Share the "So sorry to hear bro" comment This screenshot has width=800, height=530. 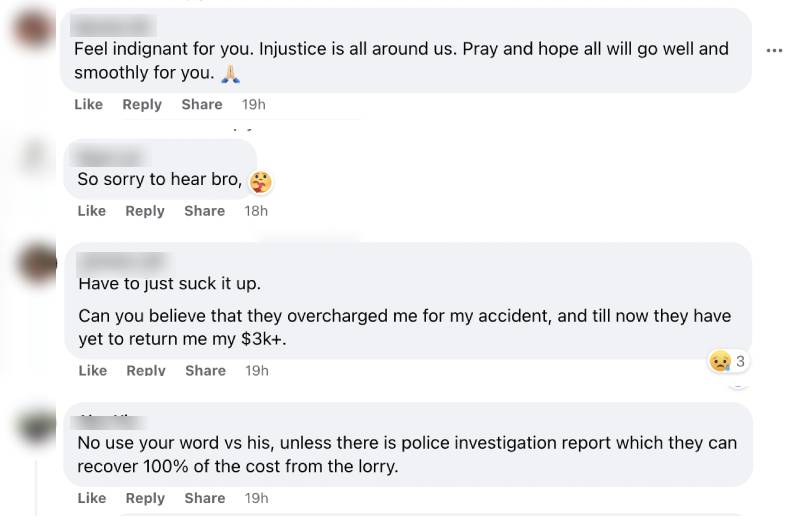click(204, 211)
